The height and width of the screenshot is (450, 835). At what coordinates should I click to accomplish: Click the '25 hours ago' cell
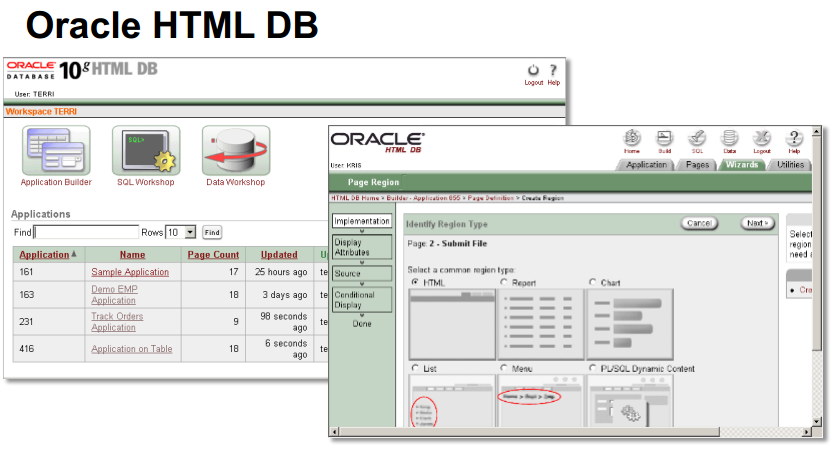coord(281,272)
